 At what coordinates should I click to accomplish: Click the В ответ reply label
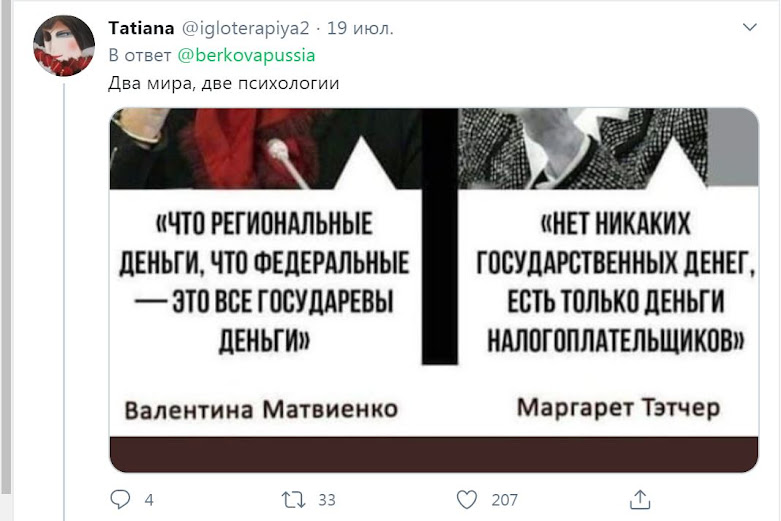coord(140,55)
